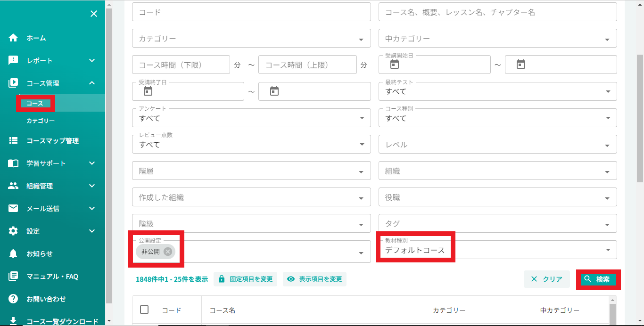The width and height of the screenshot is (644, 326).
Task: Open the アンケート dropdown
Action: pyautogui.click(x=251, y=117)
